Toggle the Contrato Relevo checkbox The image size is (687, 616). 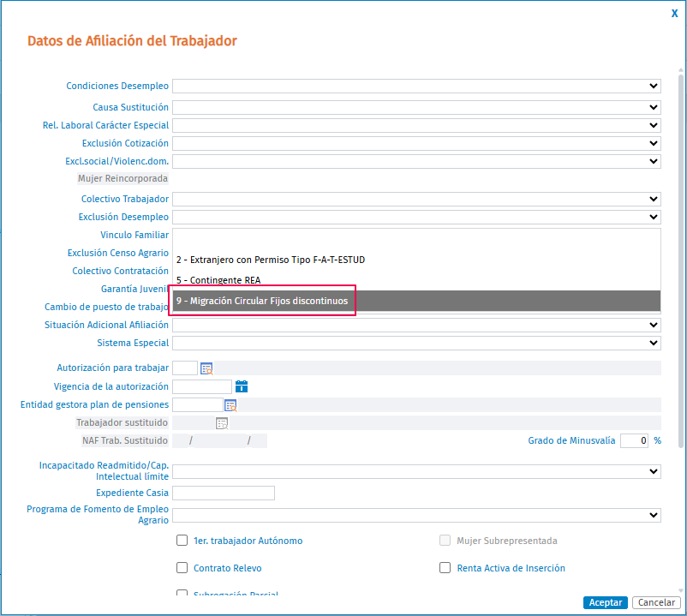pyautogui.click(x=182, y=567)
